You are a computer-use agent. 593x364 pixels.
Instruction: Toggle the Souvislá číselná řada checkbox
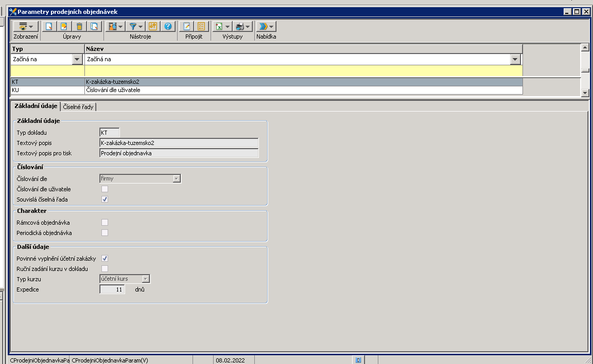pyautogui.click(x=104, y=199)
